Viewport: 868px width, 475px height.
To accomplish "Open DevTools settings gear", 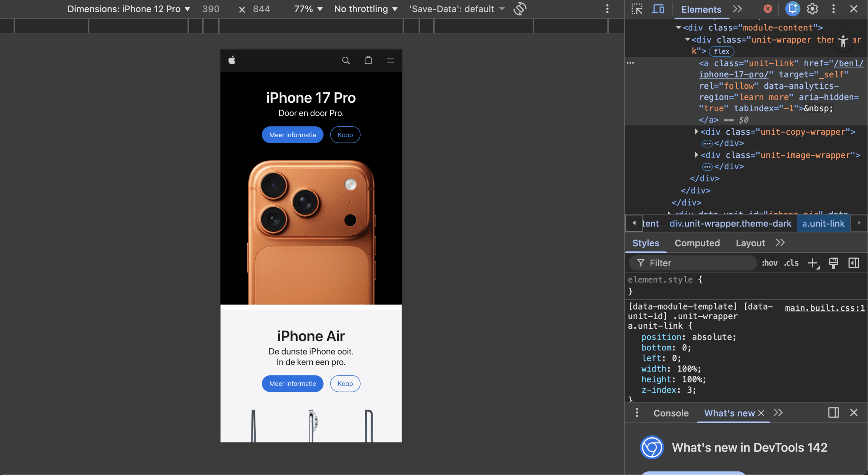I will 812,9.
